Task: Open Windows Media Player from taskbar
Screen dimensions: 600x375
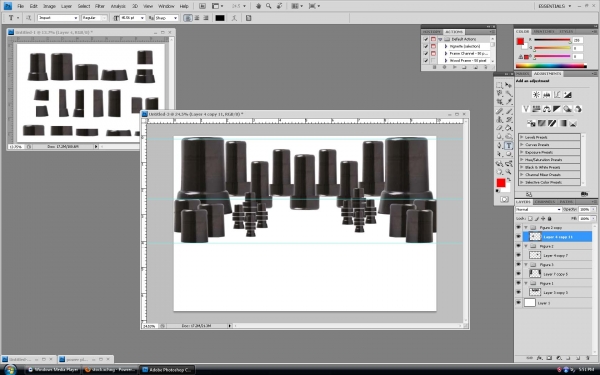Action: [53, 370]
